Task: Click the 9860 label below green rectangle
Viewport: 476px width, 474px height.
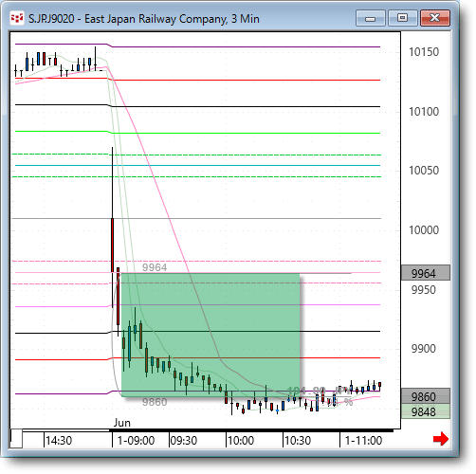Action: pyautogui.click(x=155, y=402)
